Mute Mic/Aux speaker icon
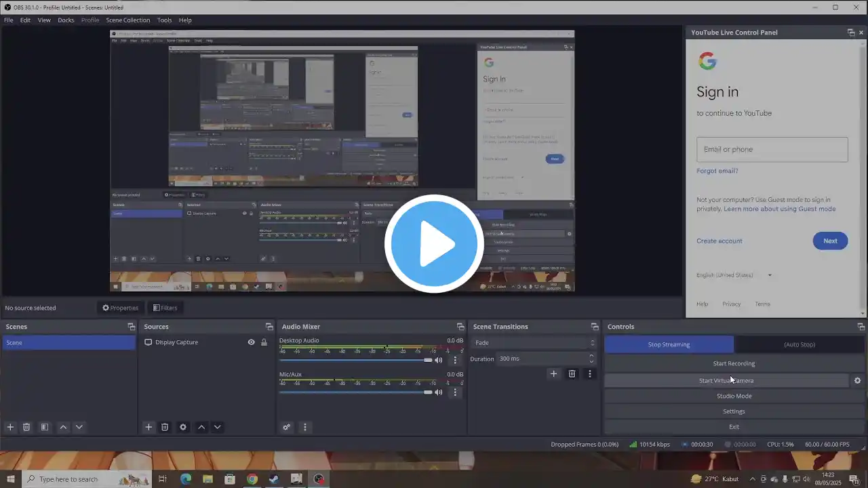Viewport: 868px width, 488px height. tap(439, 392)
